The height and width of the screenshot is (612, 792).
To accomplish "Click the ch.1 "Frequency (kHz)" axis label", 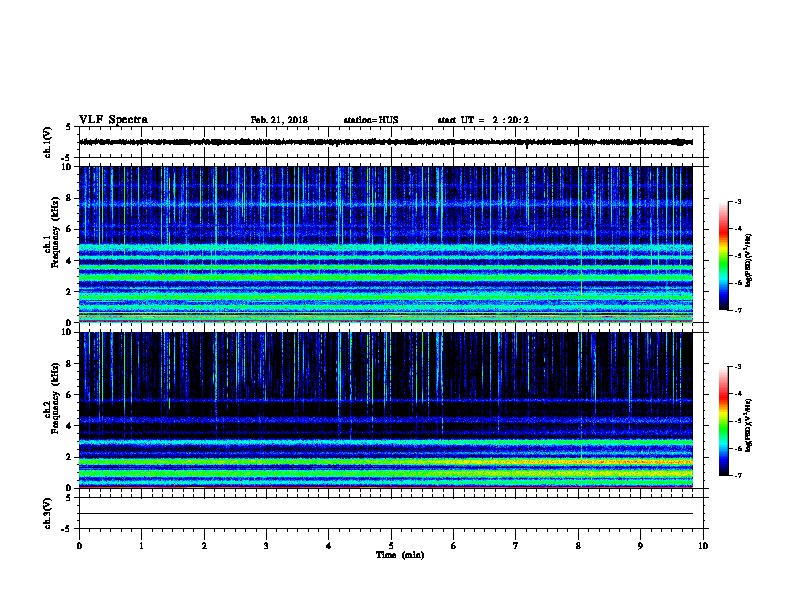I will tap(55, 232).
